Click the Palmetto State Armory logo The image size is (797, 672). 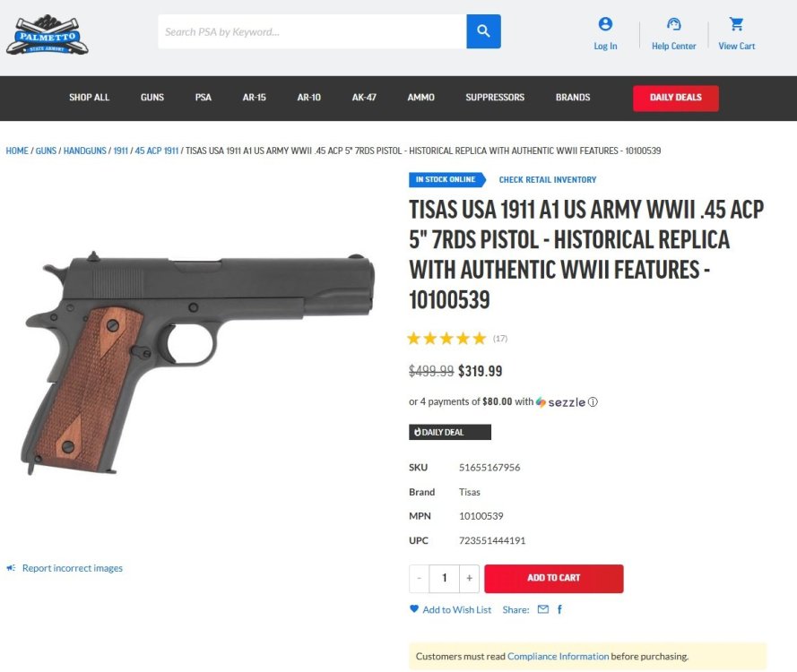pyautogui.click(x=48, y=35)
